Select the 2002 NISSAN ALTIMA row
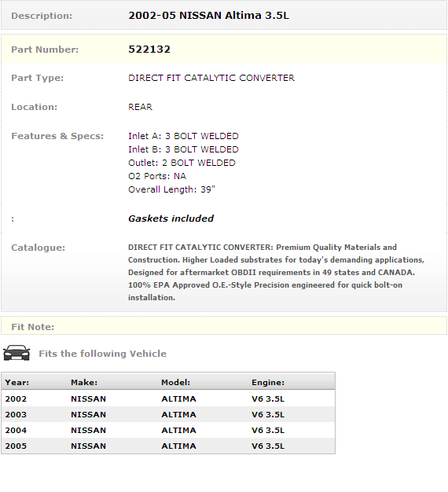 click(168, 398)
